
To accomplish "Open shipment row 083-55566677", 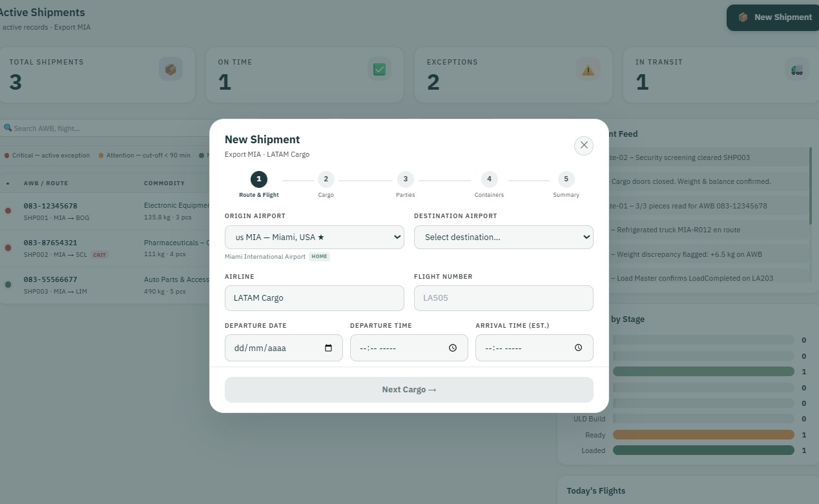I will [x=105, y=285].
